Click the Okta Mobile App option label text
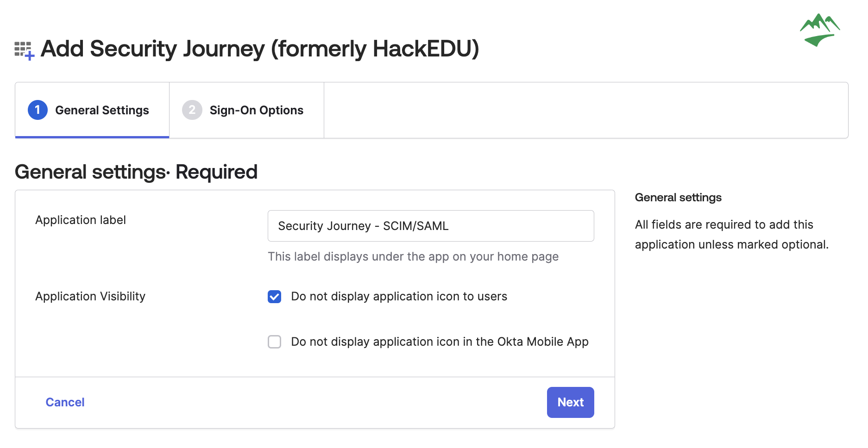Image resolution: width=868 pixels, height=448 pixels. (x=440, y=342)
